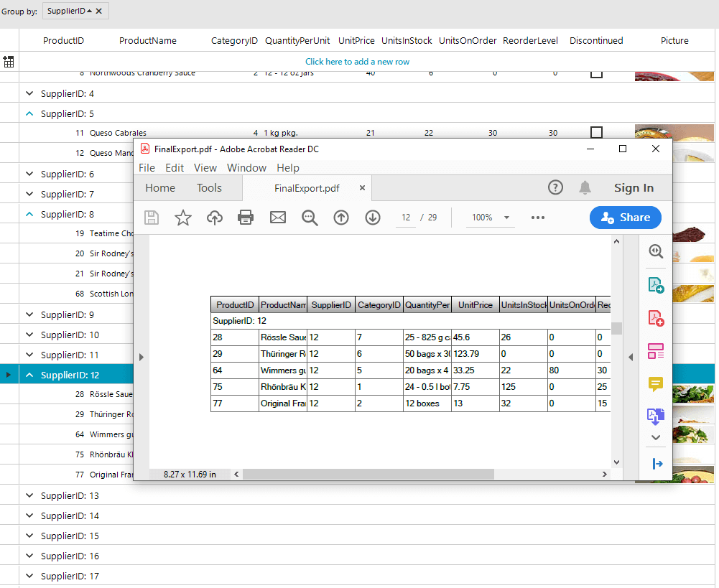This screenshot has height=588, width=719.
Task: Print the FinalExport.pdf document
Action: tap(246, 218)
